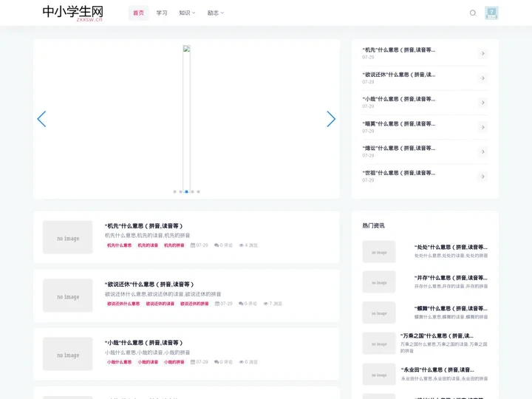The width and height of the screenshot is (532, 399).
Task: Open hot news "永业田"什么意思
Action: click(437, 370)
